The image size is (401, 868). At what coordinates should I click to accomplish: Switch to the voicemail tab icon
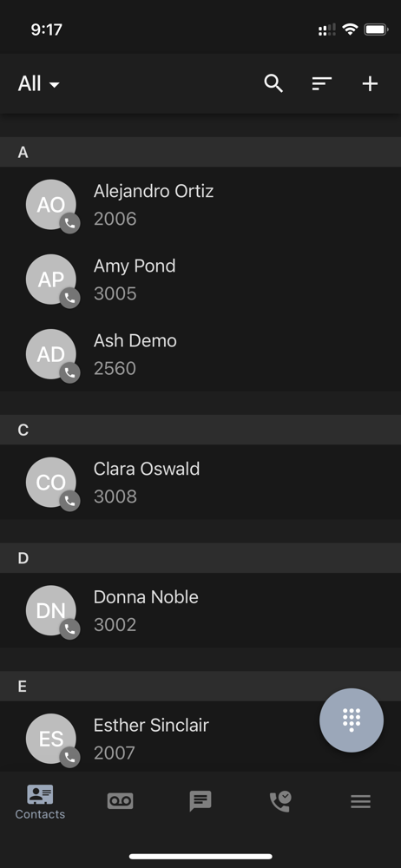tap(120, 800)
